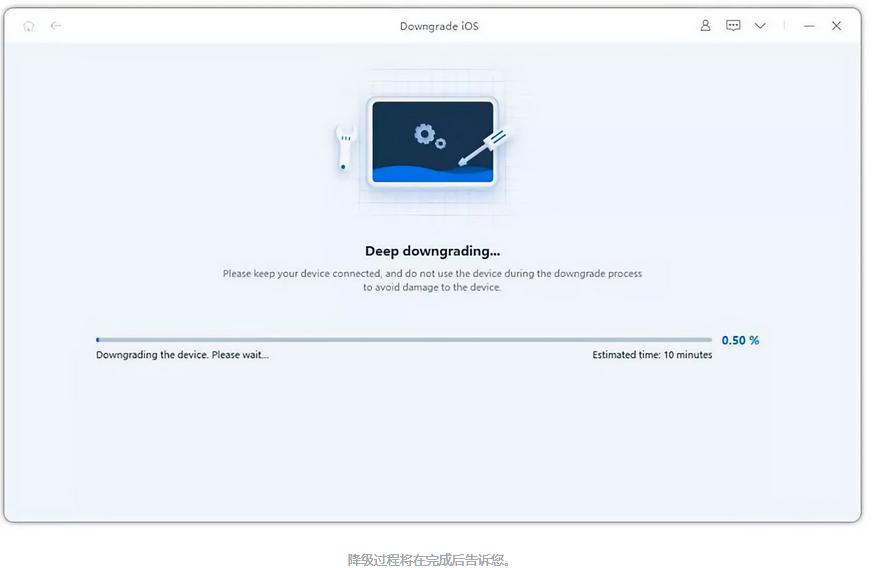Screen dimensions: 873x568
Task: Expand the title bar dropdown chevron
Action: pyautogui.click(x=760, y=26)
